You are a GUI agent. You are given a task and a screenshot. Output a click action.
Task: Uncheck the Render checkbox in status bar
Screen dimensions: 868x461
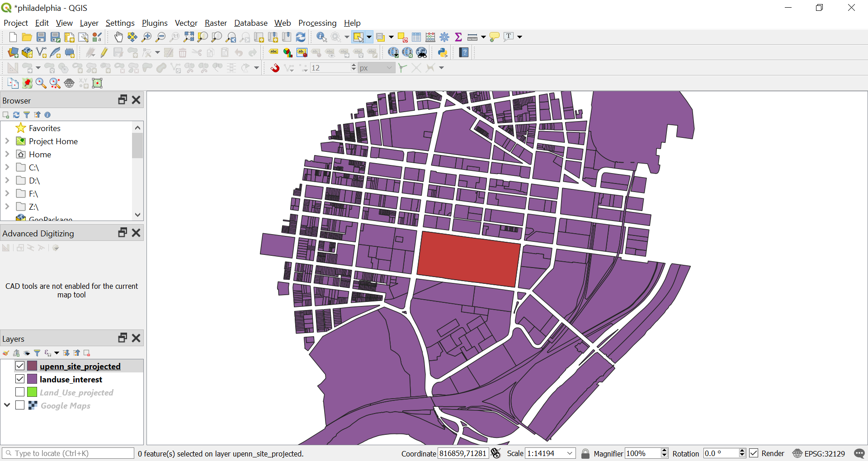pyautogui.click(x=754, y=453)
